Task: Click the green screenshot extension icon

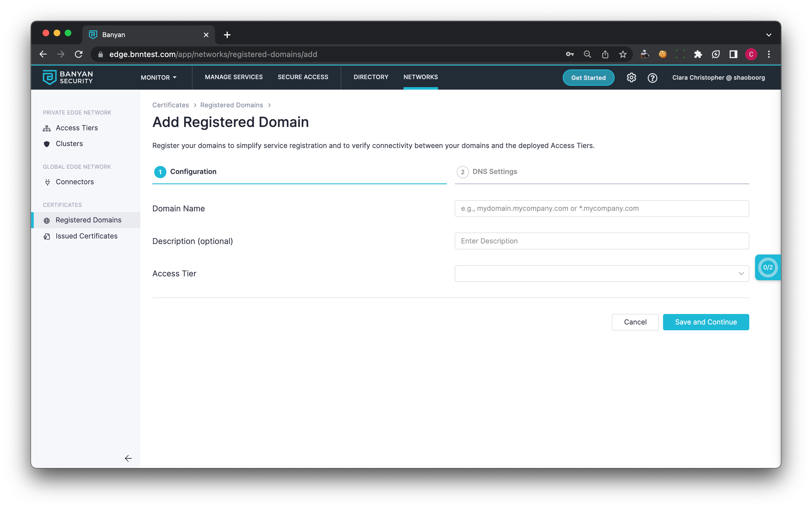Action: tap(680, 54)
